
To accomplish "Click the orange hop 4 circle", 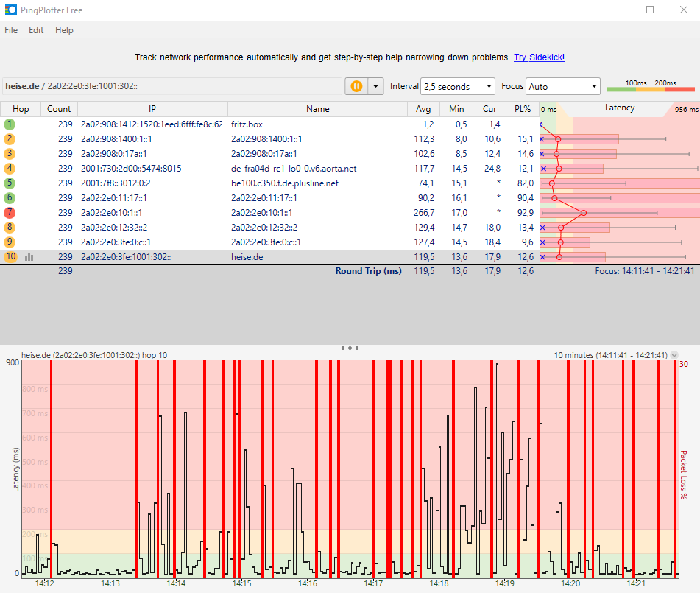I will click(x=10, y=169).
